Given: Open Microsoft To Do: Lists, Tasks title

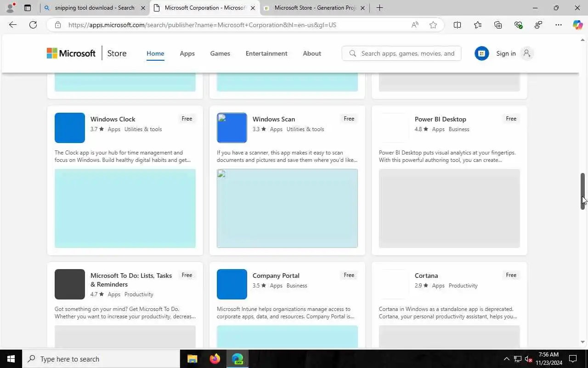Looking at the screenshot, I should [131, 280].
